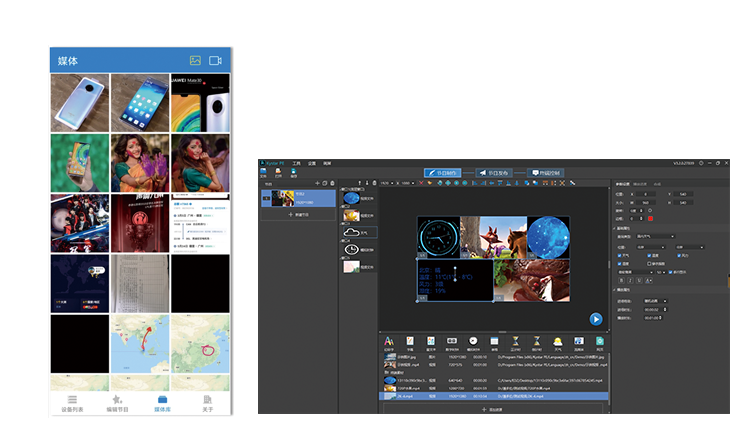Click the blue play preview button
750x440 pixels.
pyautogui.click(x=595, y=319)
